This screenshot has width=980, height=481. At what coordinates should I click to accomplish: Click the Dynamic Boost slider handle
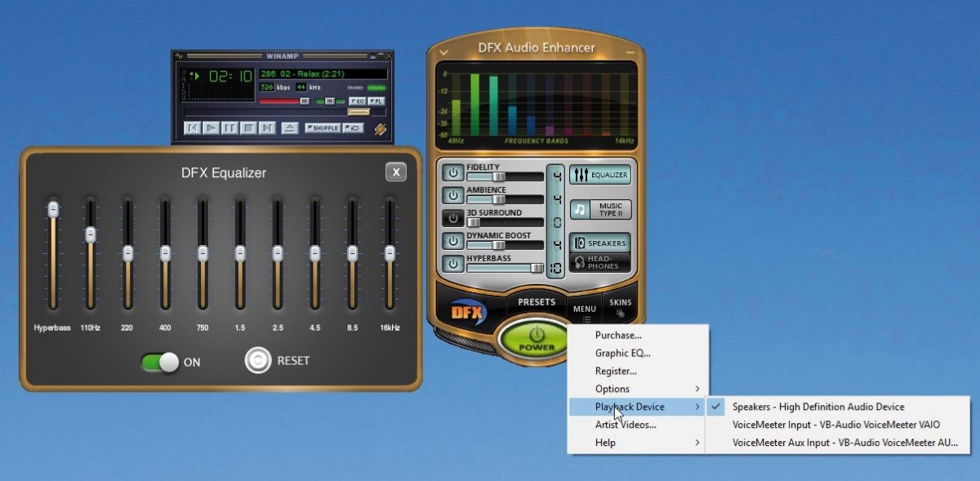(499, 245)
